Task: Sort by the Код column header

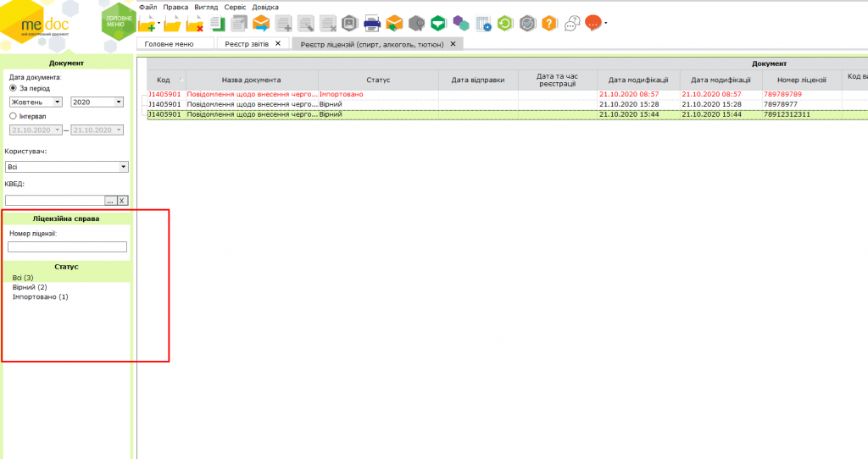Action: (x=164, y=80)
